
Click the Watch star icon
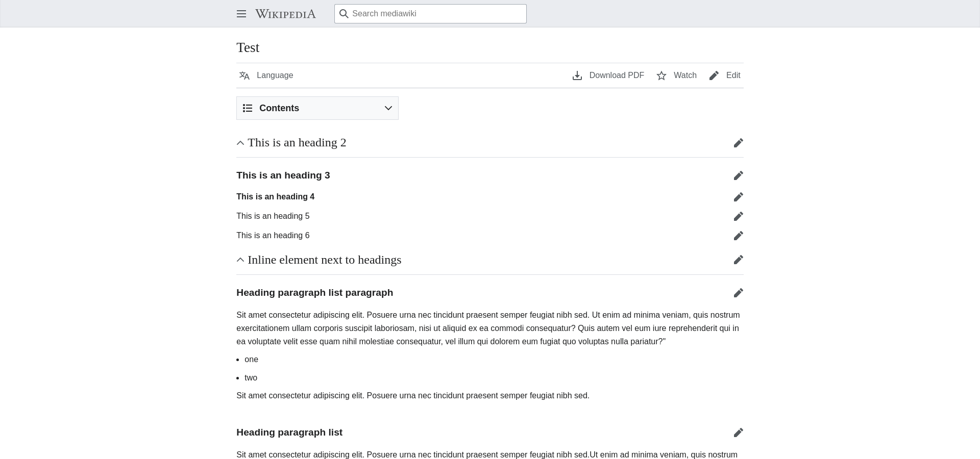[x=661, y=75]
